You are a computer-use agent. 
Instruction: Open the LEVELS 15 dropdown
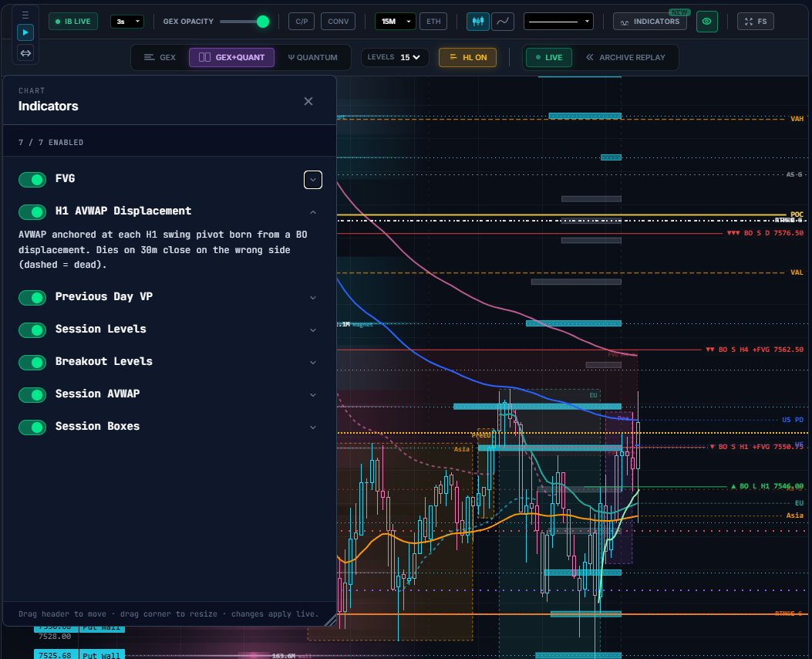point(395,58)
